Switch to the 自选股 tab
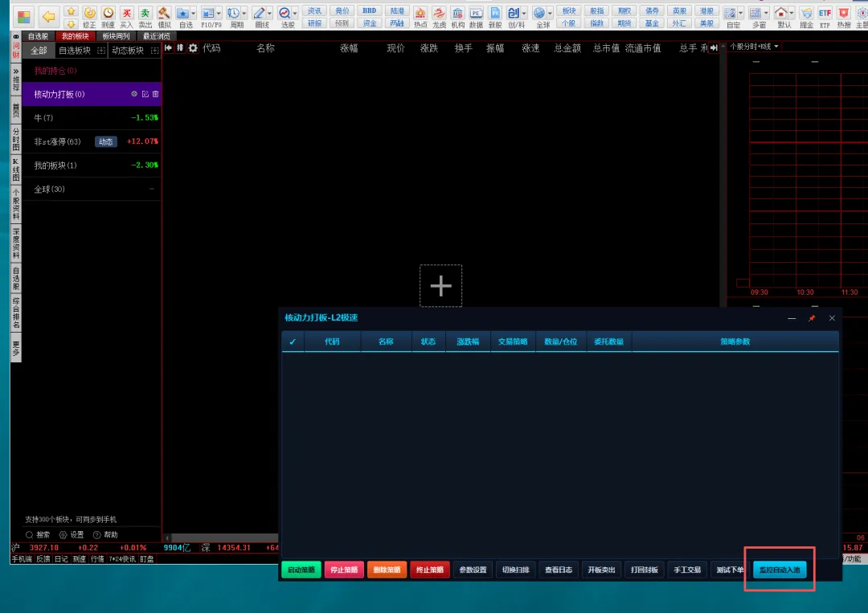 39,36
